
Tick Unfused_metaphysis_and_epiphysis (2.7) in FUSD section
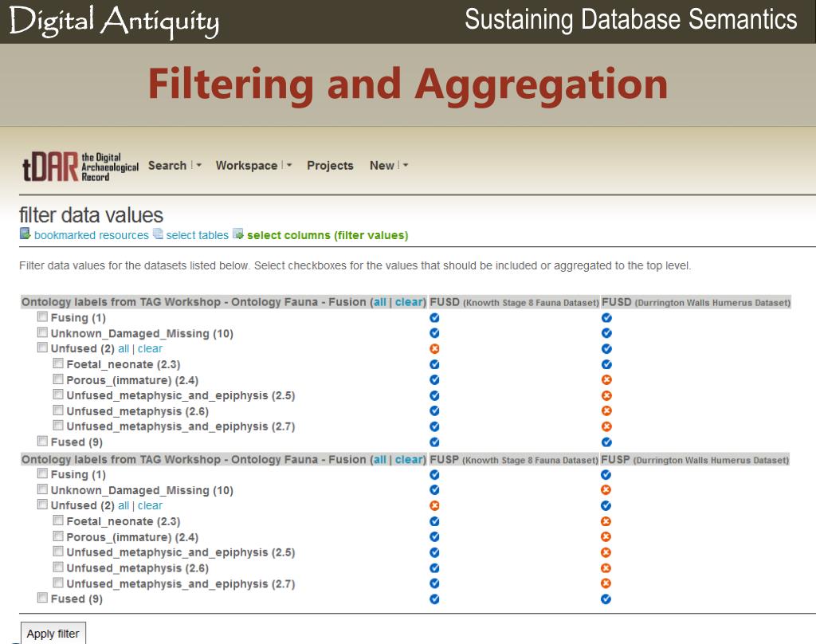57,426
